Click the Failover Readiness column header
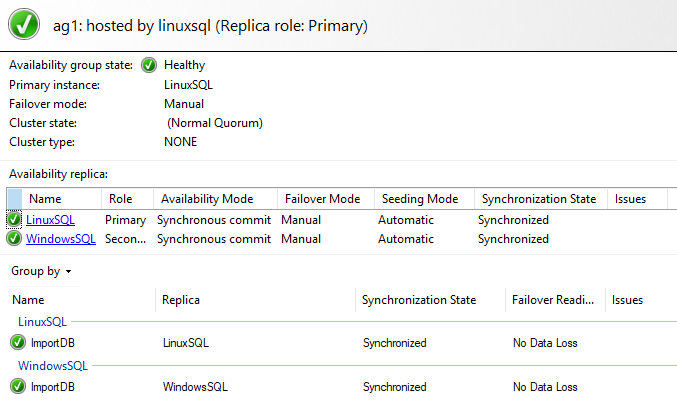This screenshot has width=677, height=412. coord(553,300)
